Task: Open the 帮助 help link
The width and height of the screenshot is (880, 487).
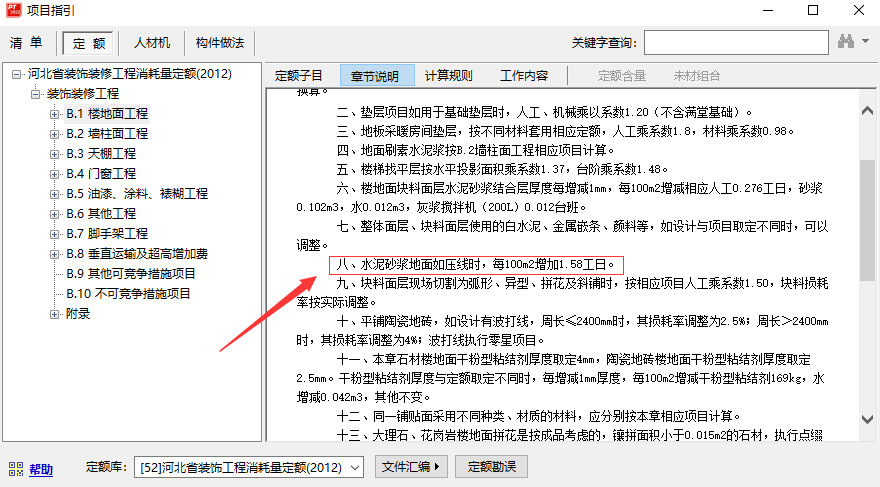Action: (x=41, y=470)
